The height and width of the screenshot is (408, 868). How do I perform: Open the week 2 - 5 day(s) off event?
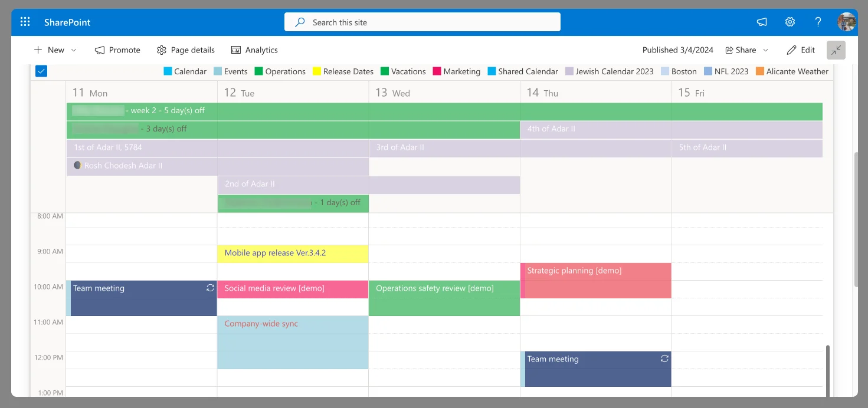(444, 111)
